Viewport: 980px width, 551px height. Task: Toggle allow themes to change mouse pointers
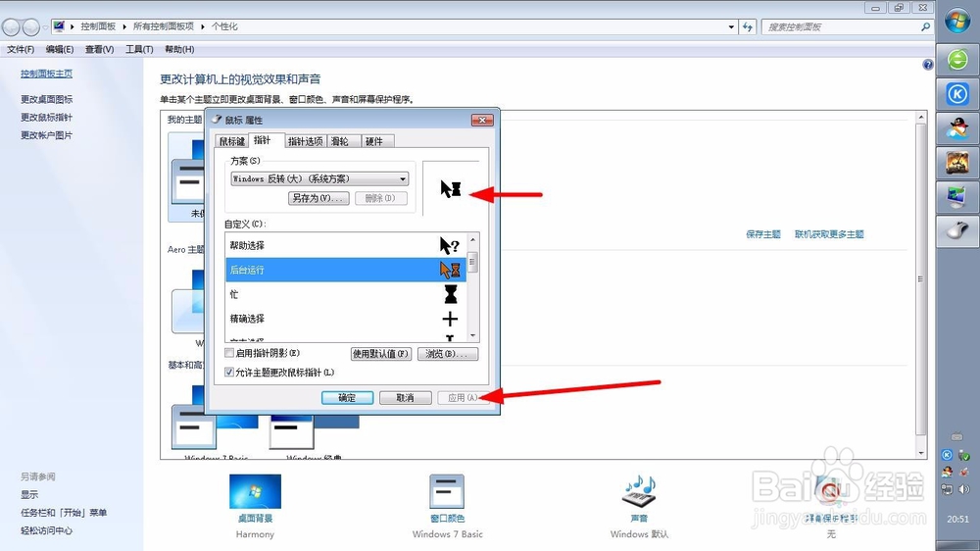click(x=229, y=373)
